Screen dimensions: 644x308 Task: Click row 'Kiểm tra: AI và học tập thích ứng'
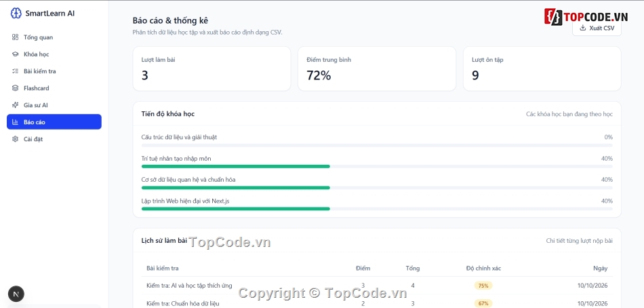click(x=377, y=286)
